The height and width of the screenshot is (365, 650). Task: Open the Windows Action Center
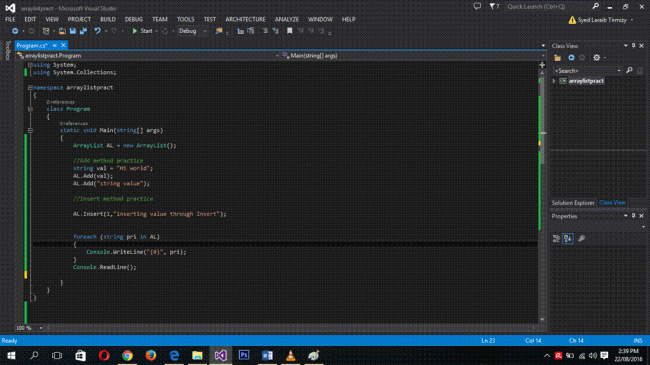click(x=604, y=355)
